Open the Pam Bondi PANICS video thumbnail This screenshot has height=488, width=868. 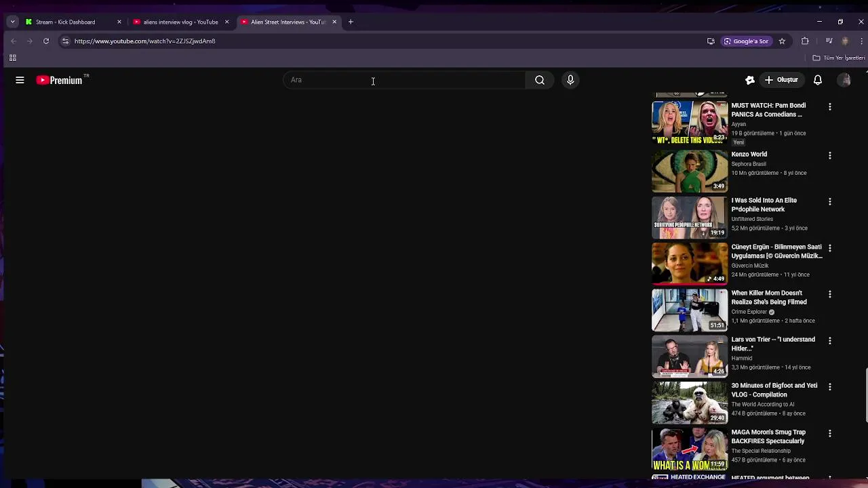(x=690, y=123)
